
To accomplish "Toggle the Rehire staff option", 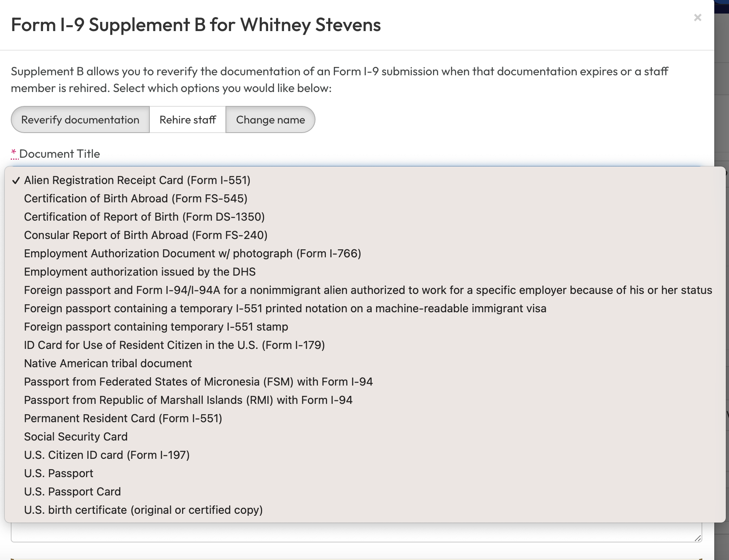I will (x=188, y=120).
